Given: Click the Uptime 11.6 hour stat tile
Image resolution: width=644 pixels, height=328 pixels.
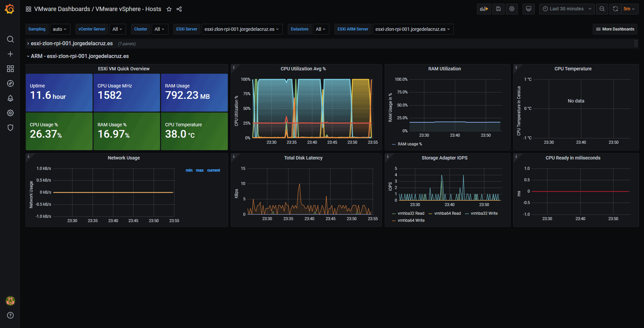Looking at the screenshot, I should click(59, 92).
